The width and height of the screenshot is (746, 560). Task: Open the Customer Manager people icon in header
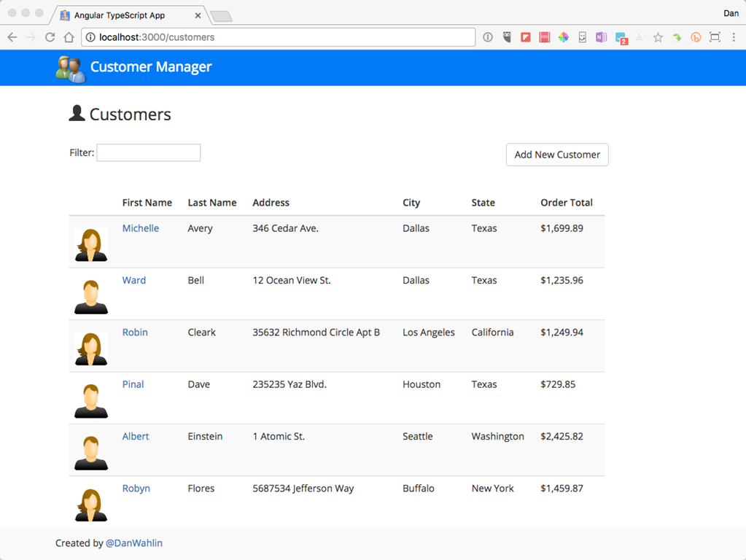tap(69, 67)
